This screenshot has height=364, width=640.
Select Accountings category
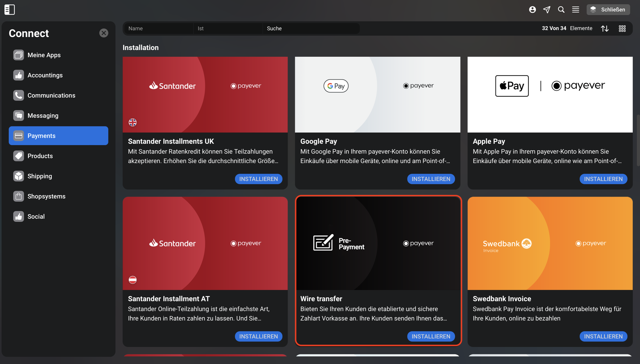coord(59,75)
